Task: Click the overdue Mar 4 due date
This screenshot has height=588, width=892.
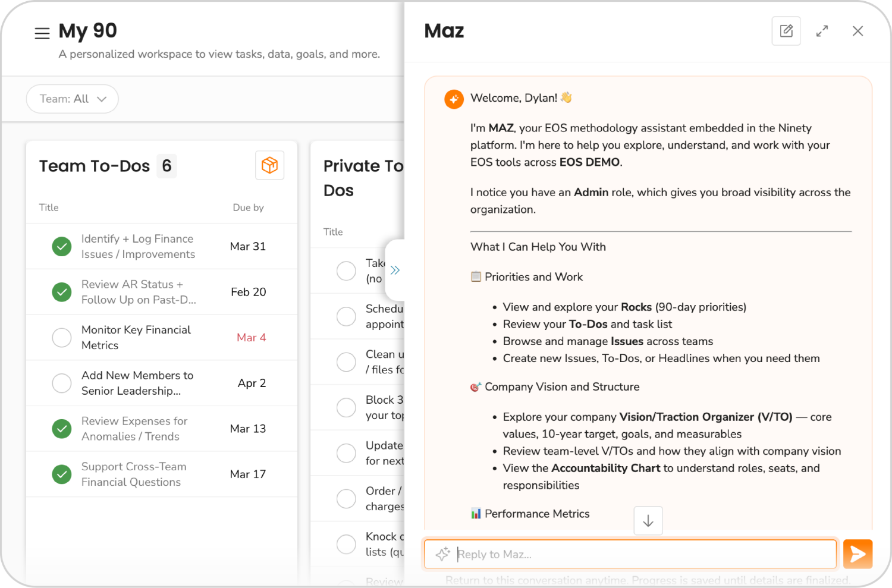Action: tap(251, 337)
